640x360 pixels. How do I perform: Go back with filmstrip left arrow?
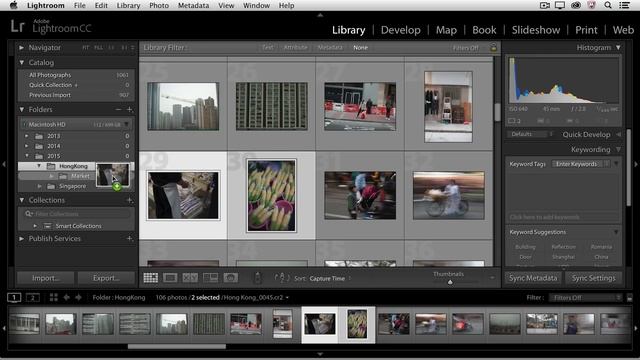pyautogui.click(x=66, y=298)
